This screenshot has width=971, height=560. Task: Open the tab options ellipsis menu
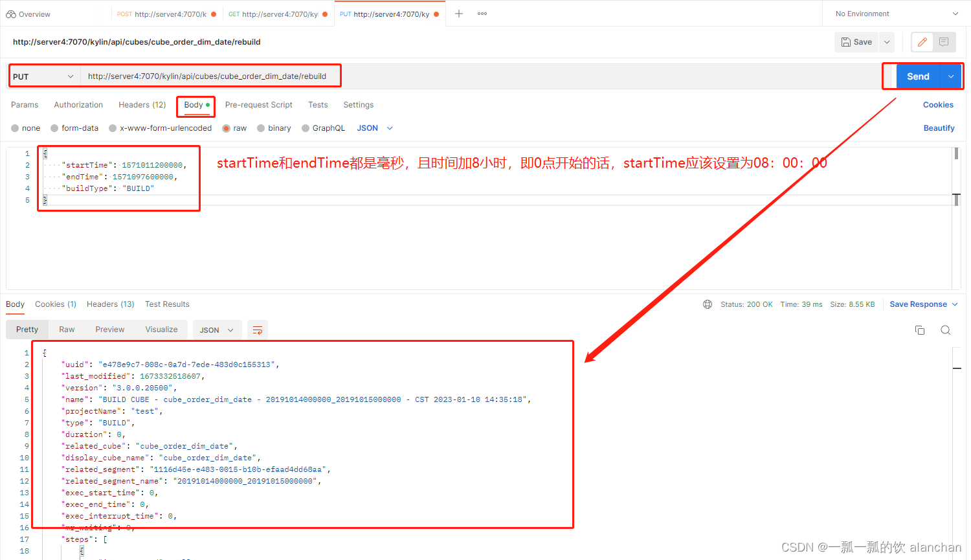(482, 14)
